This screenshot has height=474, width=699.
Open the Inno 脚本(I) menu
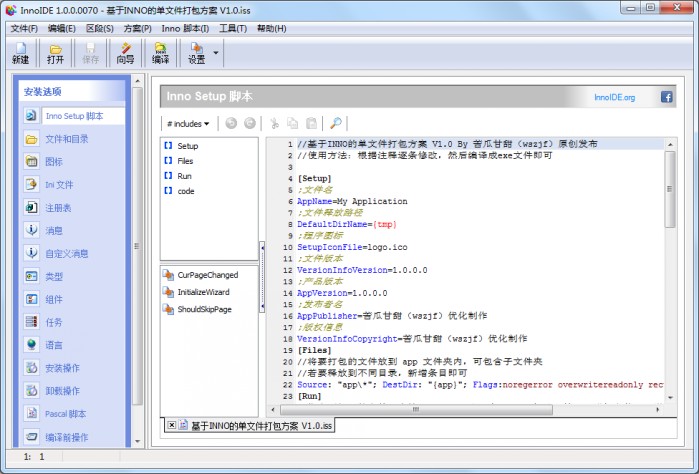click(185, 29)
